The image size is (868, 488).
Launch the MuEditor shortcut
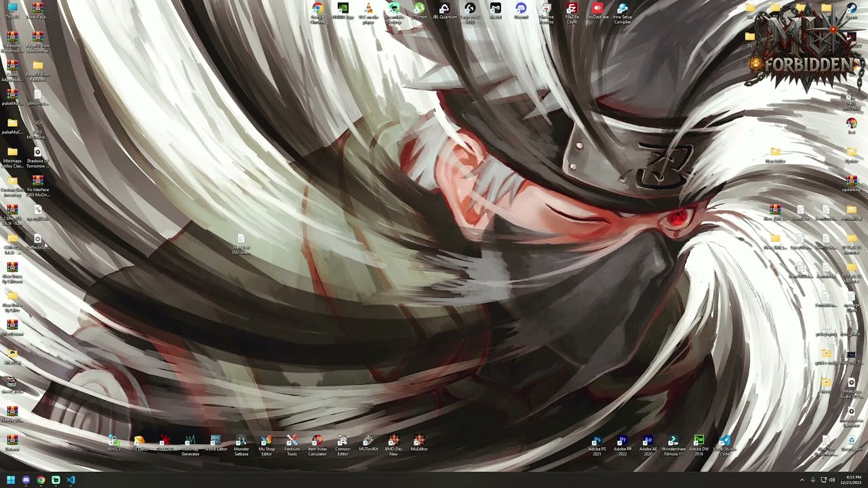pos(419,444)
